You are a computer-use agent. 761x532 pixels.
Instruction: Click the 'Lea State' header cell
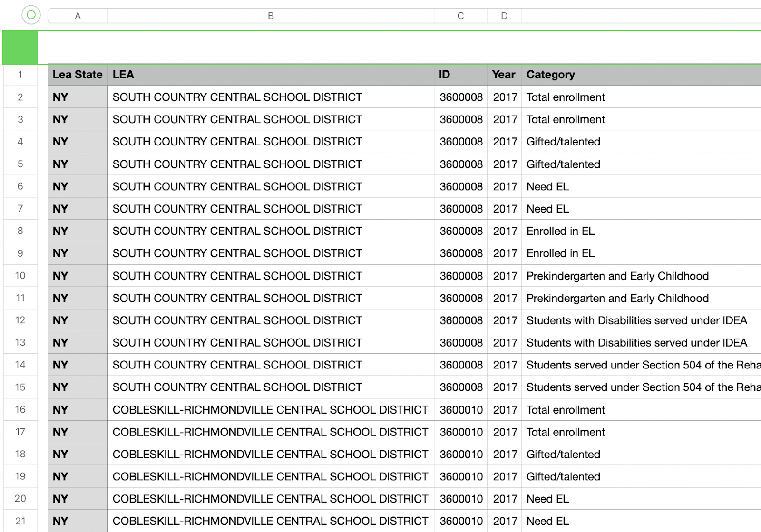click(78, 75)
